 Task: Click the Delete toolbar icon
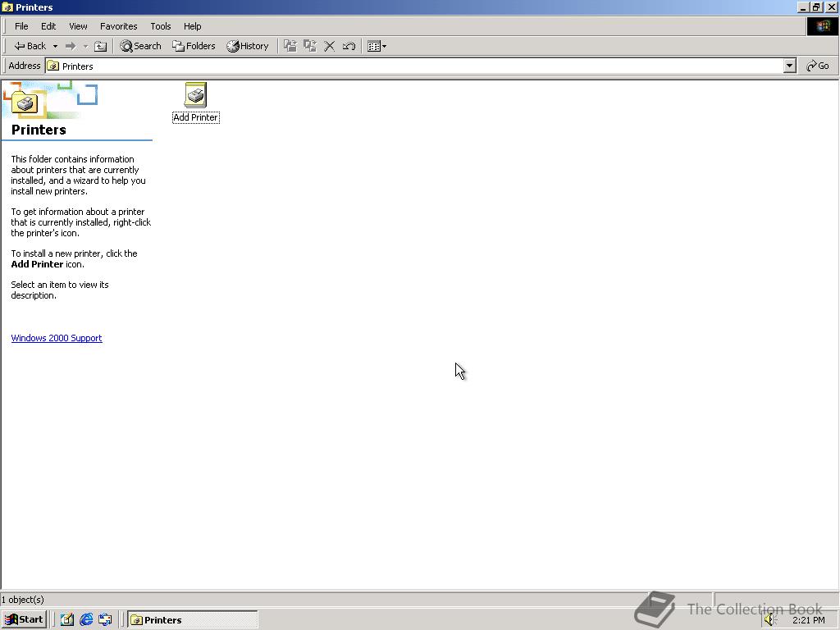pos(330,46)
